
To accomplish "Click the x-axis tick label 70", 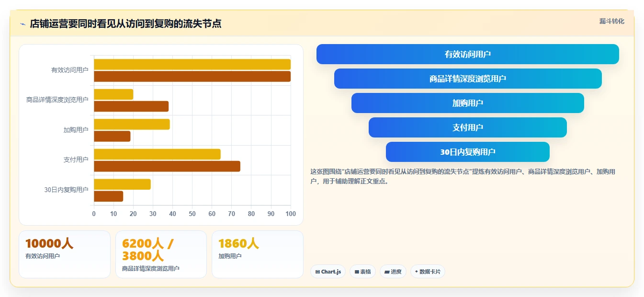I will 232,214.
